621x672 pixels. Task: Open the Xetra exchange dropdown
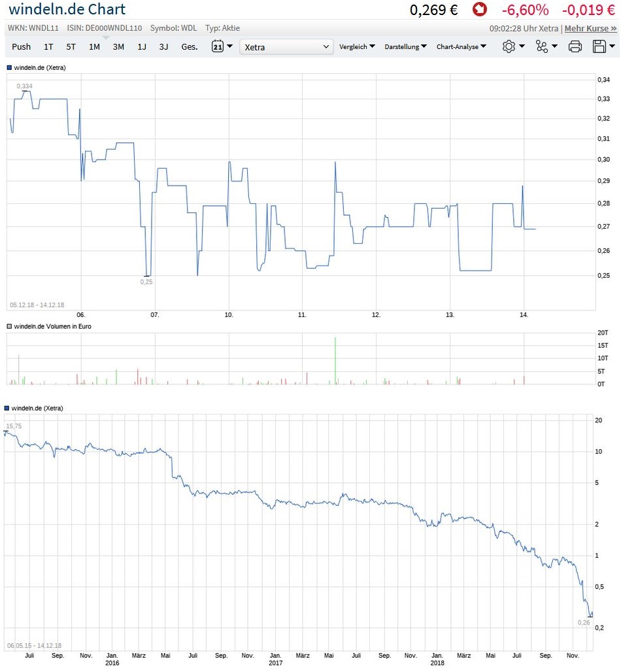tap(287, 47)
